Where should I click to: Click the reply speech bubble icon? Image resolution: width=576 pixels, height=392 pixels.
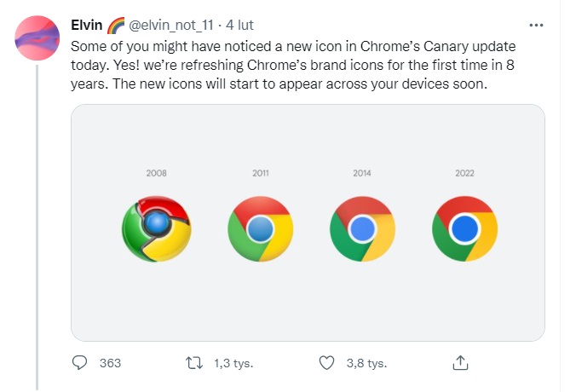(x=80, y=363)
